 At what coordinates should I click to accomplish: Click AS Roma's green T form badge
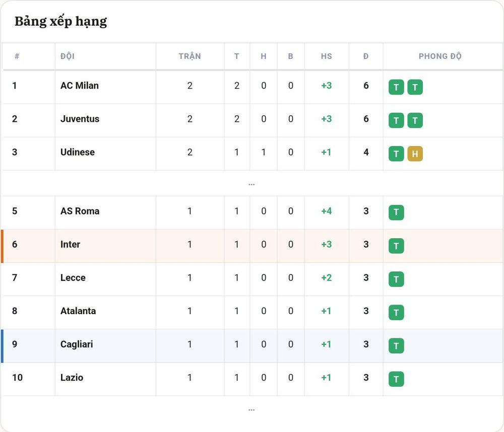point(396,212)
